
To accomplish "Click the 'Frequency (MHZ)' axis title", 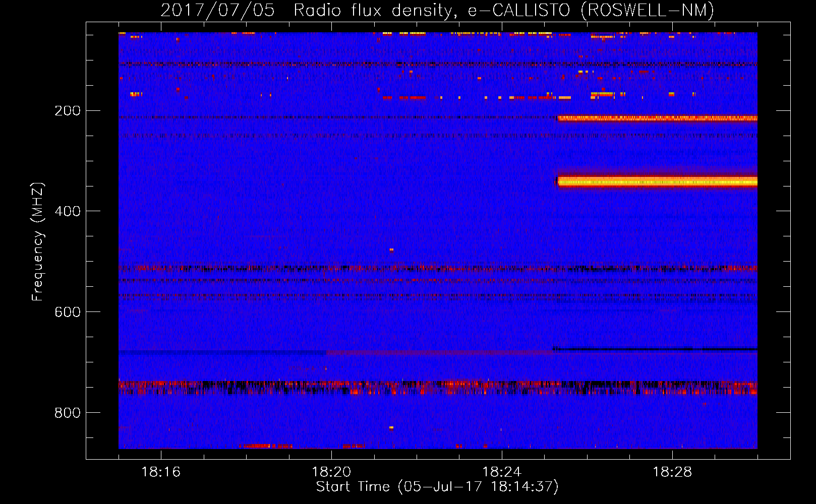I will (38, 242).
